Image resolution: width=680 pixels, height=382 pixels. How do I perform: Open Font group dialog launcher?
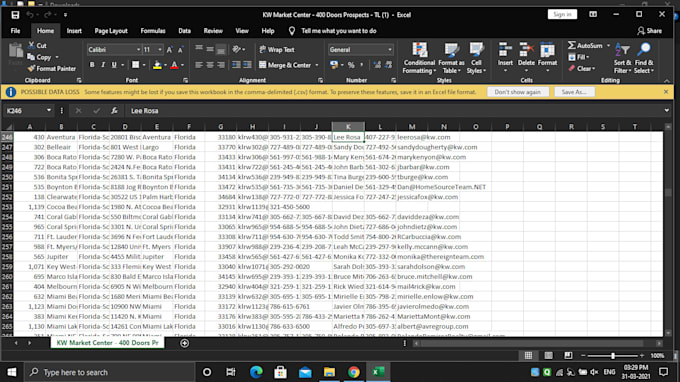coord(185,80)
